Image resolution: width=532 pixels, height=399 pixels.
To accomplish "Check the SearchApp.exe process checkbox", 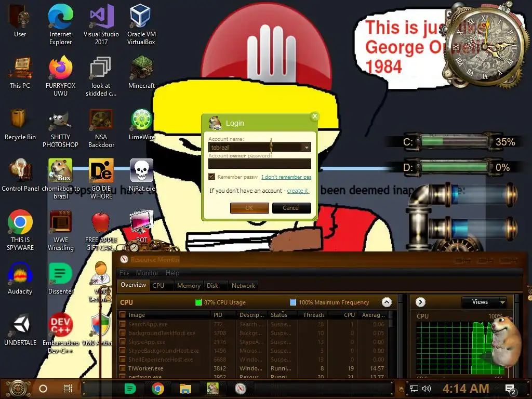I will point(123,324).
